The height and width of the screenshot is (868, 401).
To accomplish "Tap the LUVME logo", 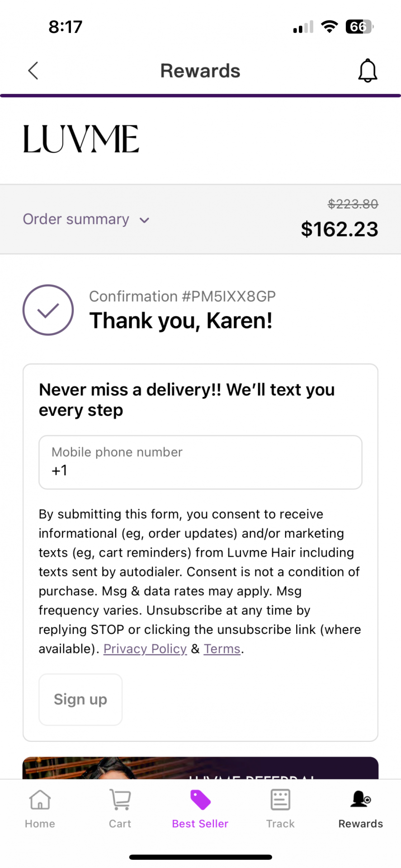I will pos(81,139).
